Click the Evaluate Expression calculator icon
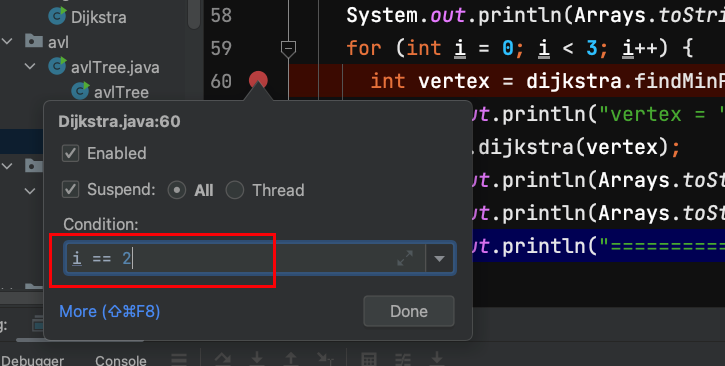The height and width of the screenshot is (366, 725). pyautogui.click(x=369, y=359)
